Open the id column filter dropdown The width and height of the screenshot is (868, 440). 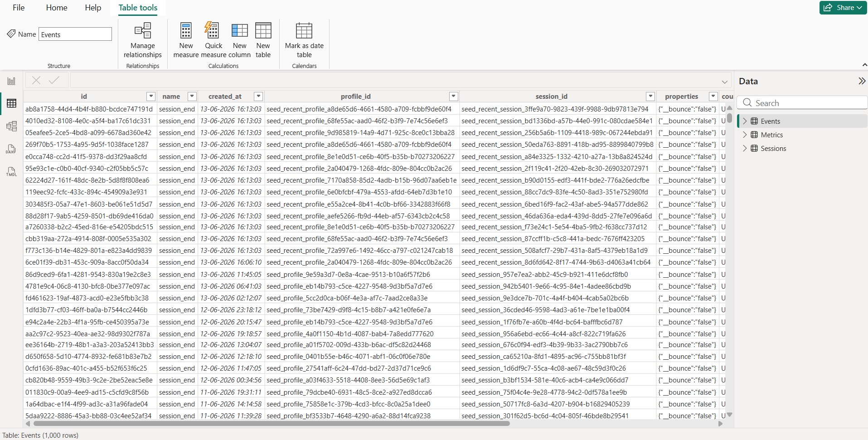coord(151,96)
